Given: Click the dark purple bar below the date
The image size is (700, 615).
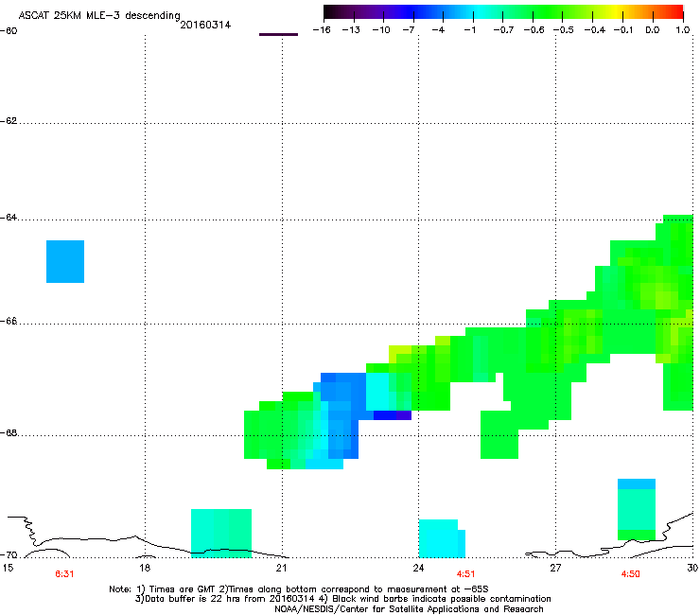Looking at the screenshot, I should click(278, 34).
